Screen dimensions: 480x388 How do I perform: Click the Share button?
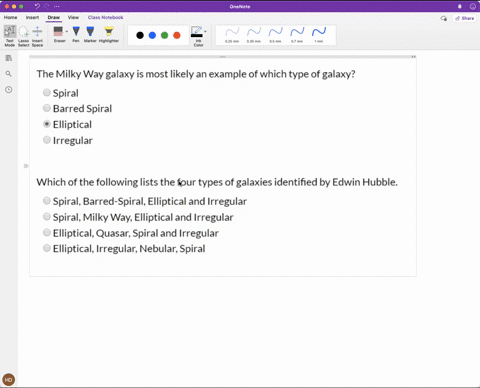tap(464, 18)
